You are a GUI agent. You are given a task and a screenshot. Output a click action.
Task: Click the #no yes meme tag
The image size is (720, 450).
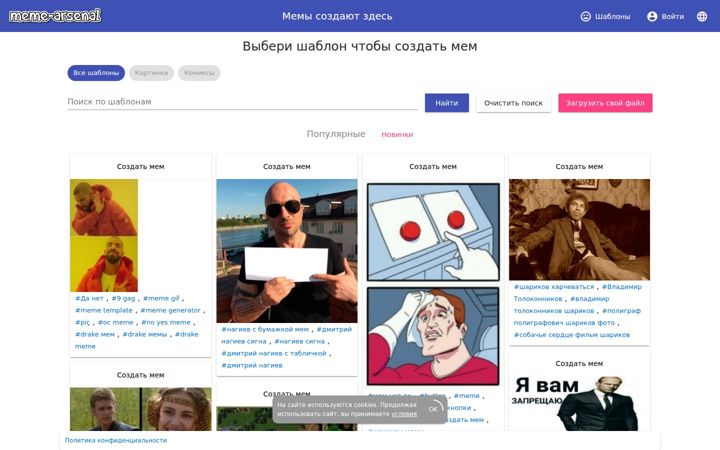(x=166, y=322)
